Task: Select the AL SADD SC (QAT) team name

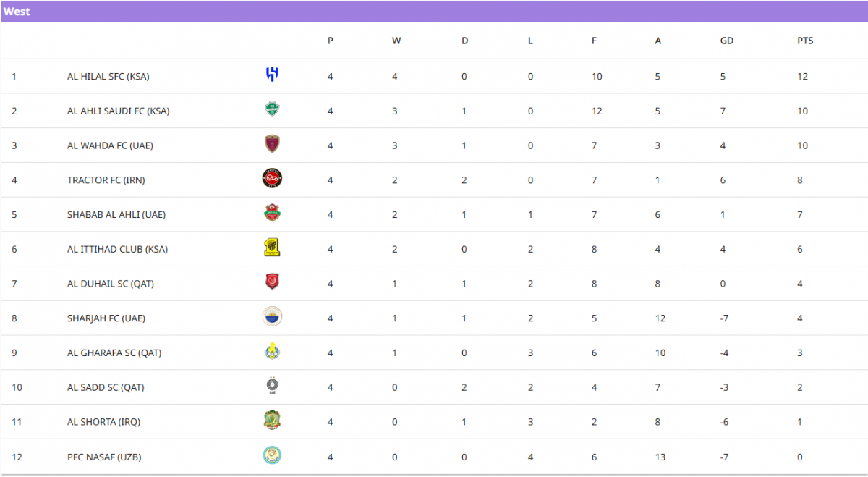Action: click(x=106, y=387)
